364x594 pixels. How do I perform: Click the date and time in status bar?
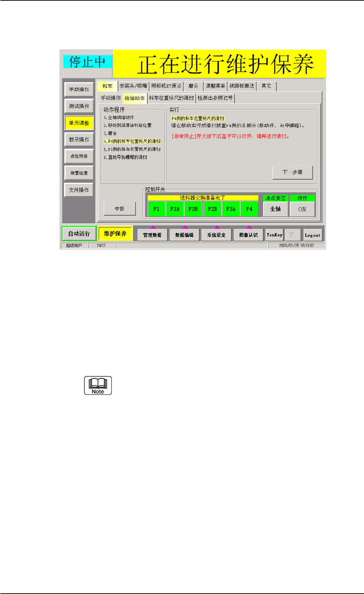[x=296, y=246]
